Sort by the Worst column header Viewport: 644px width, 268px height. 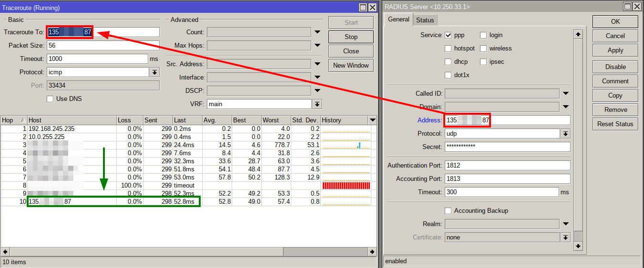[x=276, y=120]
